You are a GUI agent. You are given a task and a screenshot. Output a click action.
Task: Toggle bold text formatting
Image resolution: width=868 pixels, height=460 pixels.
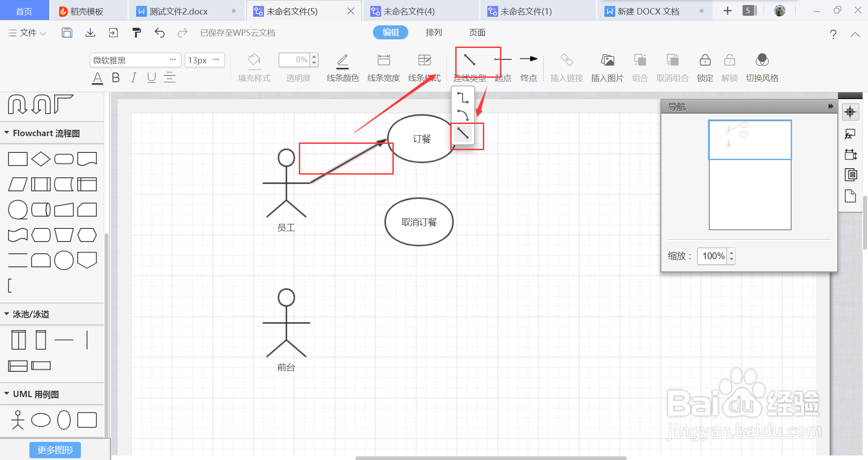click(116, 78)
